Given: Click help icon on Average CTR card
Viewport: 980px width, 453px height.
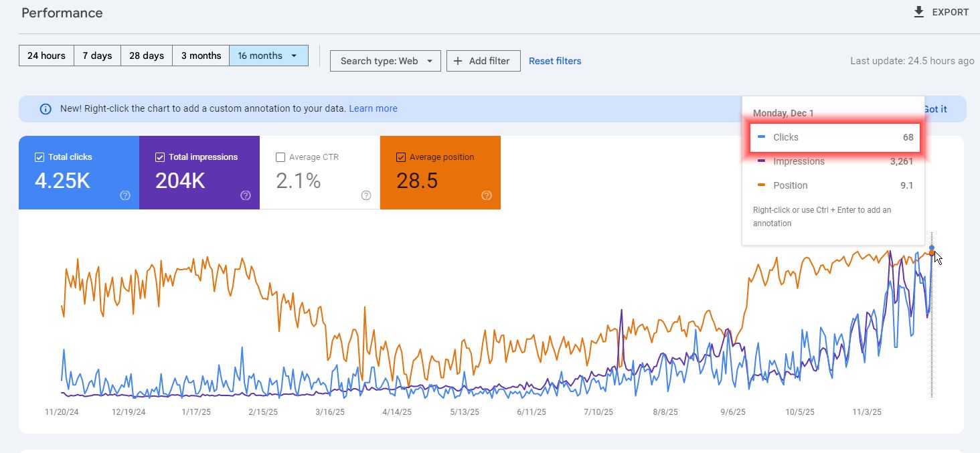Looking at the screenshot, I should (366, 195).
